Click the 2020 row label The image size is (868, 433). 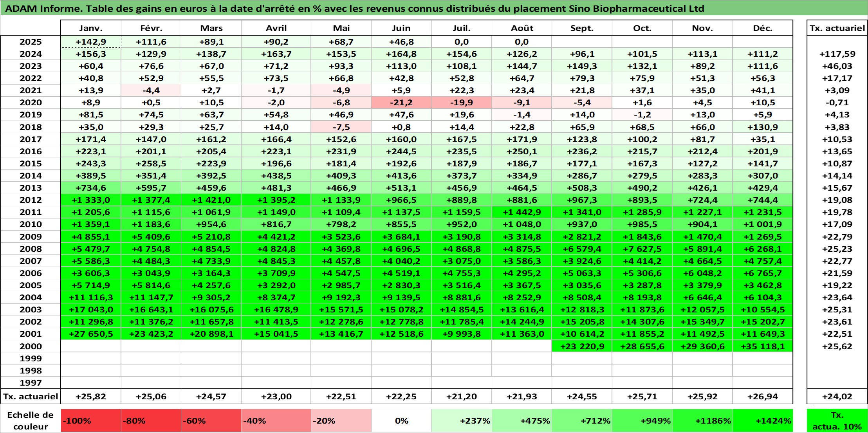(x=31, y=103)
